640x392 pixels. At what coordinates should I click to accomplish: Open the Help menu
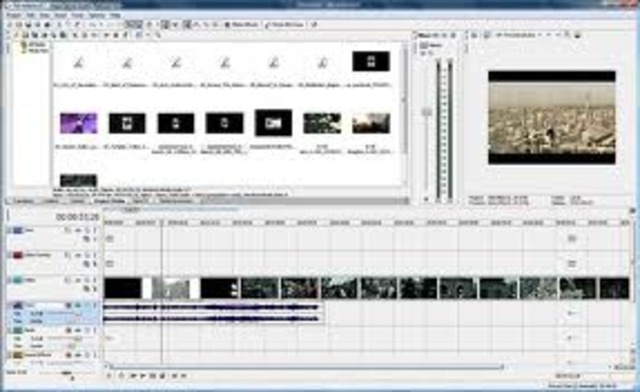pos(116,15)
